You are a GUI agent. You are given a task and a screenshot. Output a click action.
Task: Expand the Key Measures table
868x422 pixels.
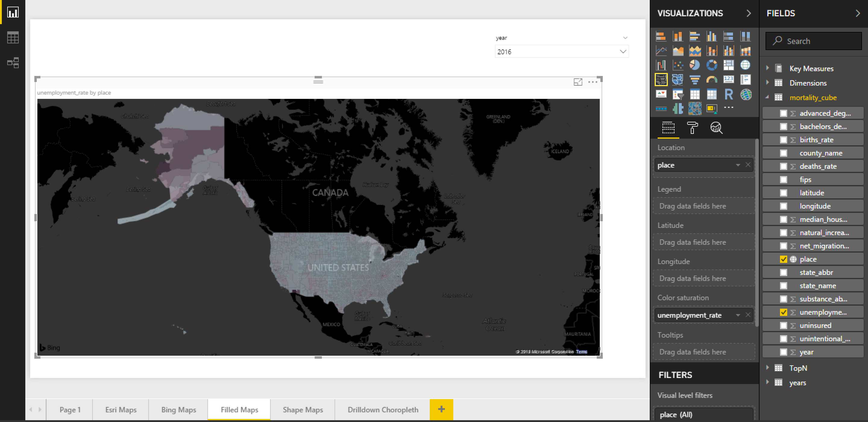[768, 68]
